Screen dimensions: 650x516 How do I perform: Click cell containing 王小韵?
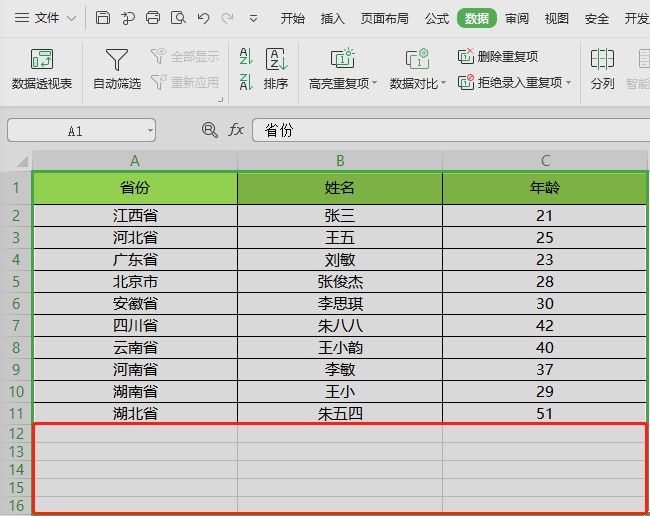coord(340,347)
